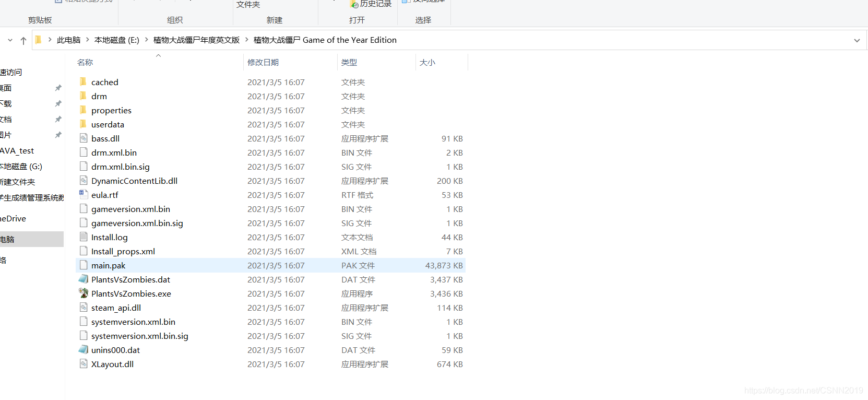Click the drm.xml.bin.sig file icon
Viewport: 868px width, 400px height.
click(x=84, y=166)
